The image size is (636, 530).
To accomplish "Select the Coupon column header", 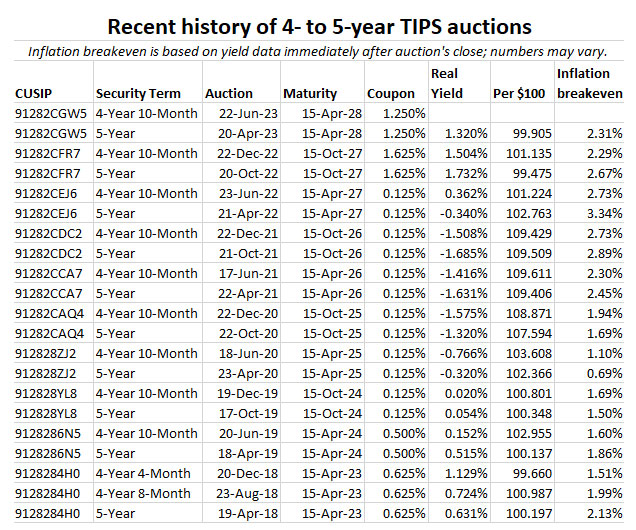I will [391, 93].
